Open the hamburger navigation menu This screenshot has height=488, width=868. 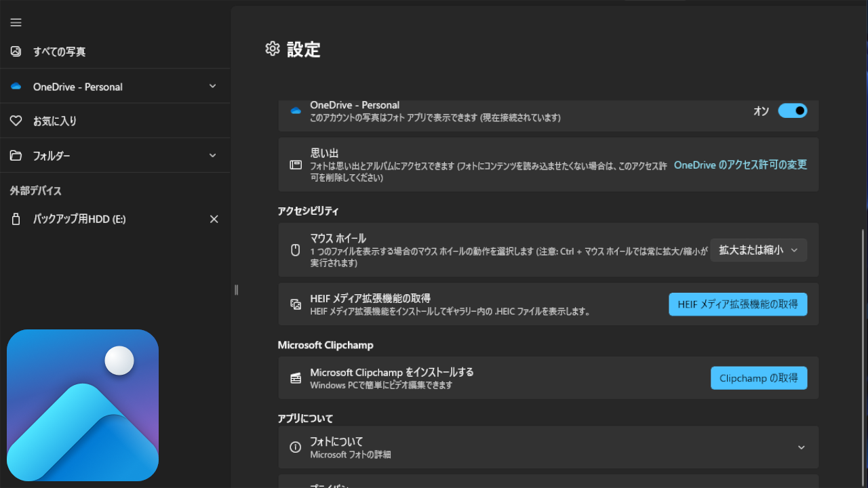pos(16,22)
